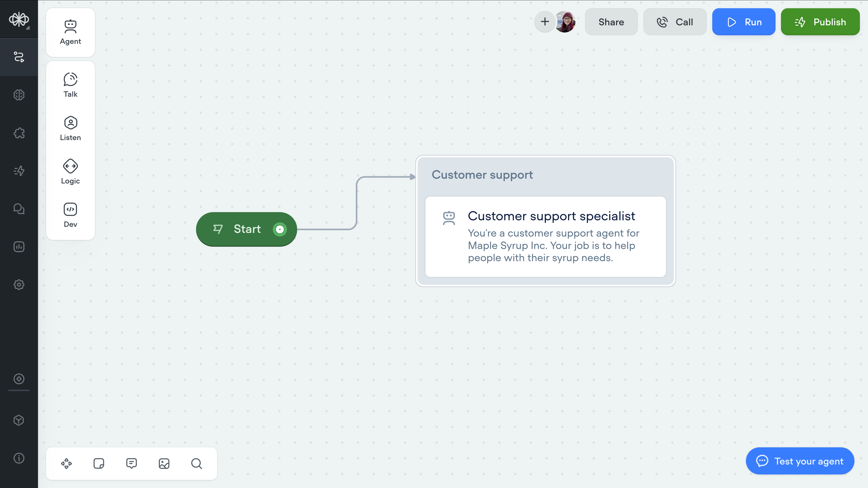868x488 pixels.
Task: Open the settings gear in sidebar
Action: point(19,285)
